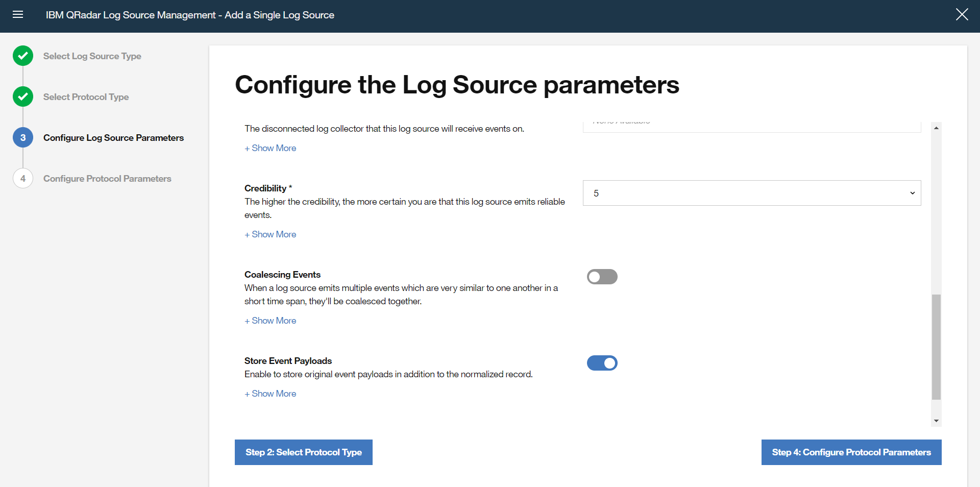Go to Select Log Source Type step
Viewport: 980px width, 487px height.
92,56
